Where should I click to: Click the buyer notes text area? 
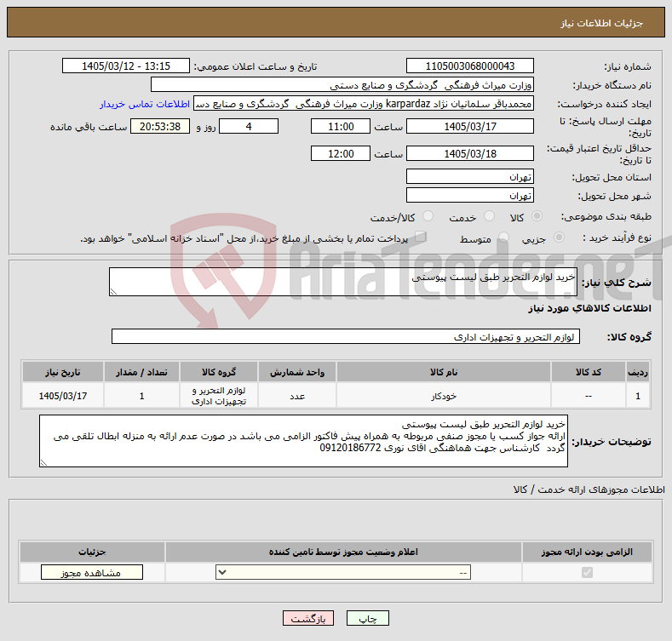tap(303, 441)
